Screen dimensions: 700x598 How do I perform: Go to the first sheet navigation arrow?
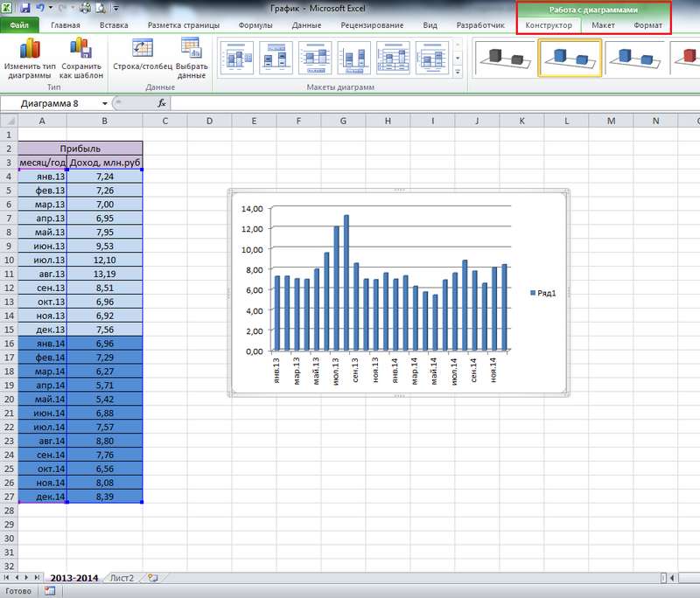click(7, 578)
